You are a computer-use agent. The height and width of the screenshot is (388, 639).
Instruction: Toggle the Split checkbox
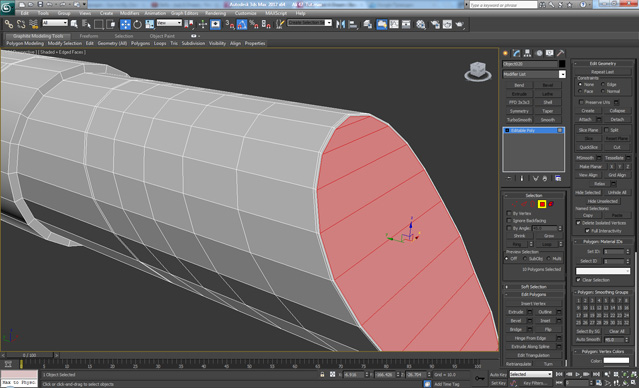(x=606, y=130)
